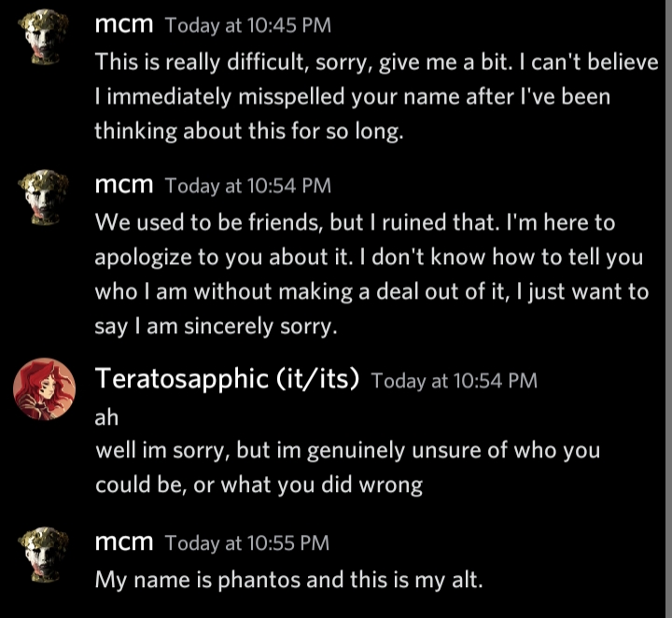
Task: Click mcm's "Today at 10:54 PM" timestamp
Action: point(247,186)
